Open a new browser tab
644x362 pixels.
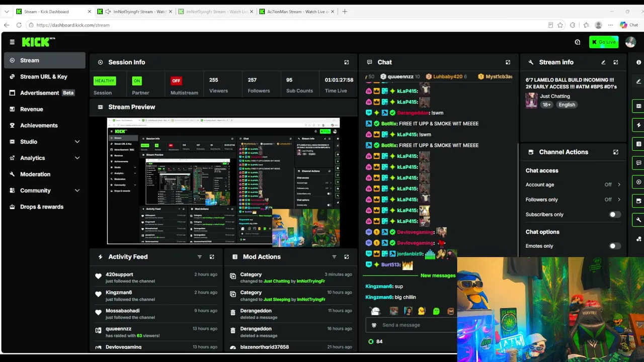(345, 12)
